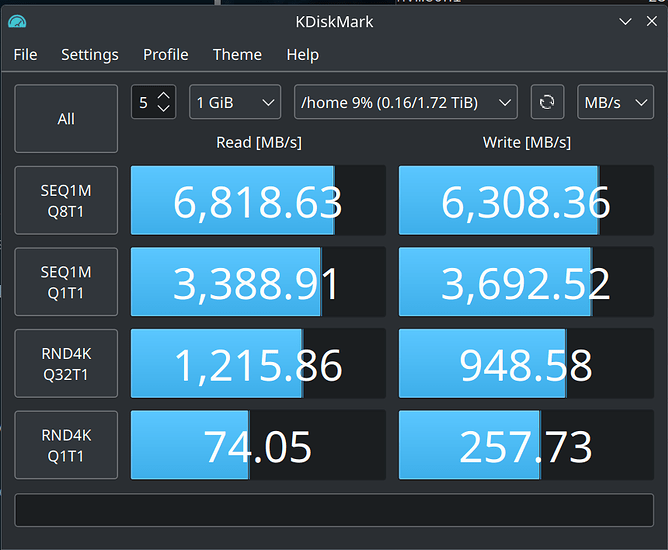This screenshot has width=668, height=550.
Task: Close the KDiskMark window
Action: tap(651, 21)
